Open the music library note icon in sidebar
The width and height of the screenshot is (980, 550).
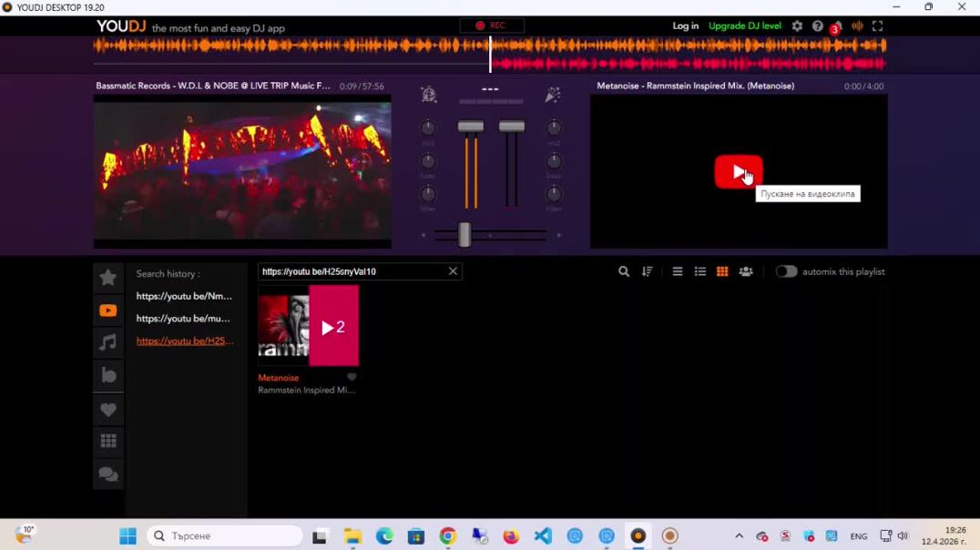pos(107,342)
